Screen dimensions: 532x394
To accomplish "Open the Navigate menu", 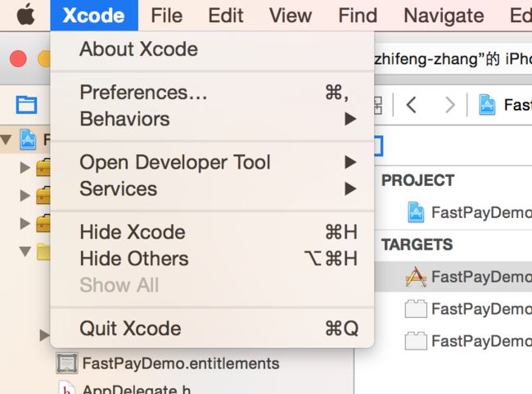I will tap(444, 16).
